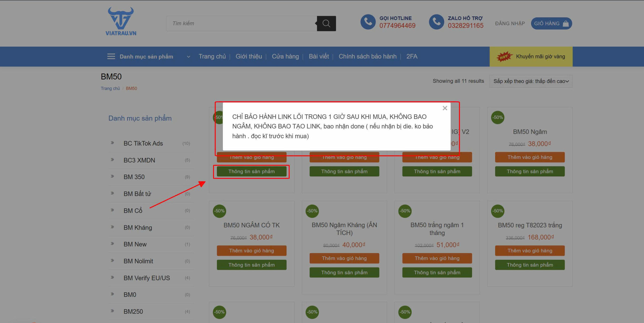The image size is (644, 323).
Task: Open BM 350 category
Action: pos(134,177)
